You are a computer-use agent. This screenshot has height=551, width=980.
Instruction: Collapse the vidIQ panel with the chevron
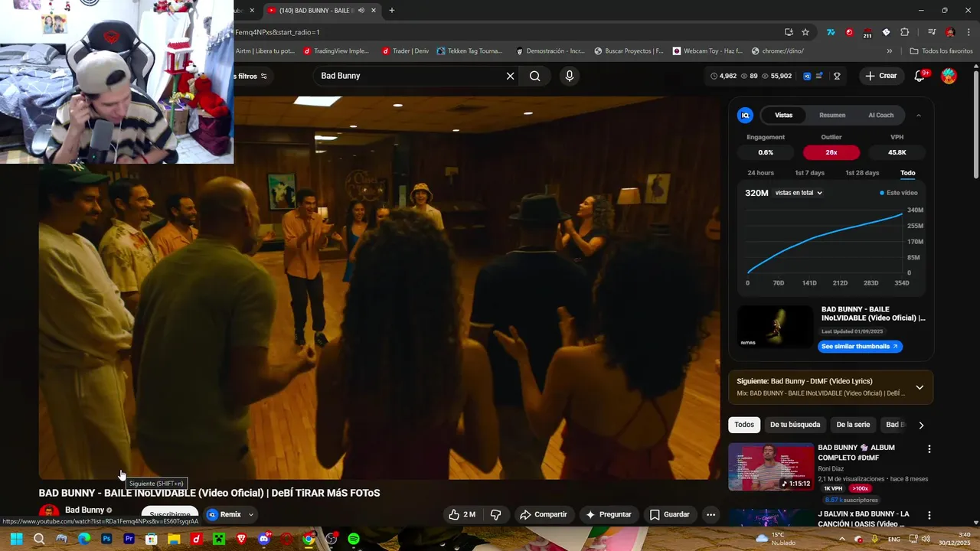[x=919, y=115]
